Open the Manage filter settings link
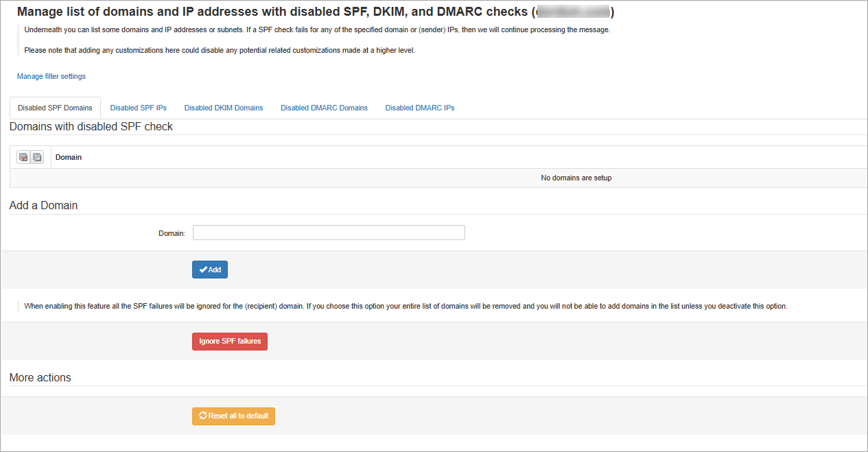This screenshot has width=868, height=452. click(51, 76)
